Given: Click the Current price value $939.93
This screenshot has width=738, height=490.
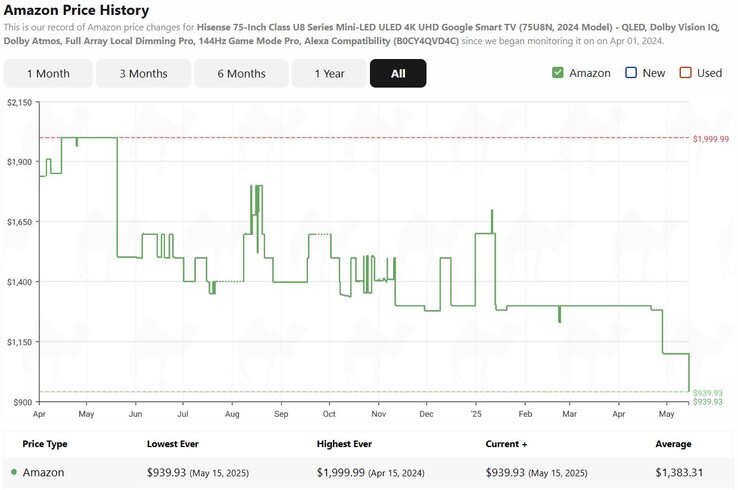Looking at the screenshot, I should tap(505, 473).
